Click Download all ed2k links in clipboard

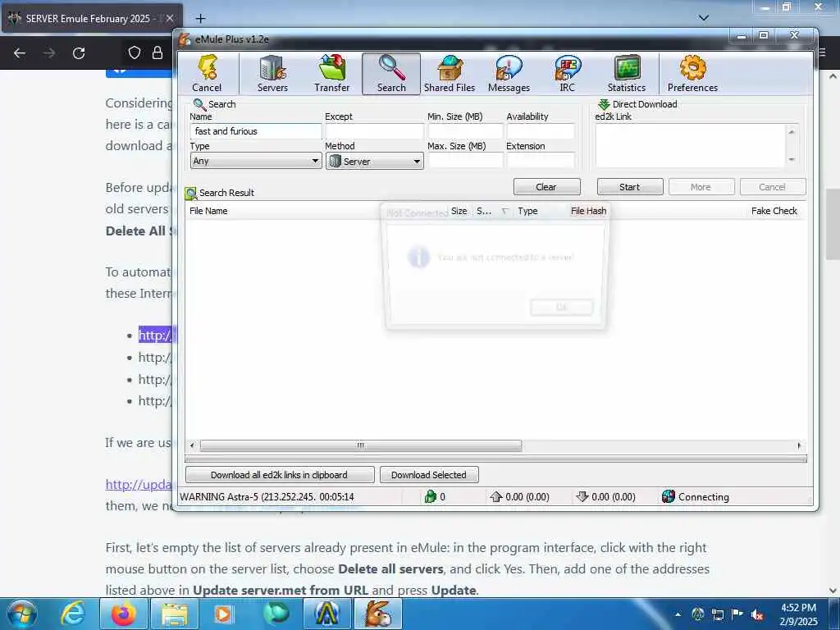pyautogui.click(x=279, y=475)
